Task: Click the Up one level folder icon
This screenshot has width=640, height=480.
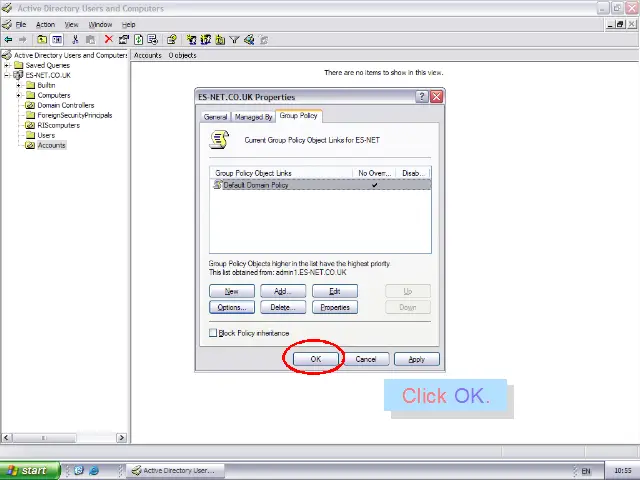Action: [42, 40]
